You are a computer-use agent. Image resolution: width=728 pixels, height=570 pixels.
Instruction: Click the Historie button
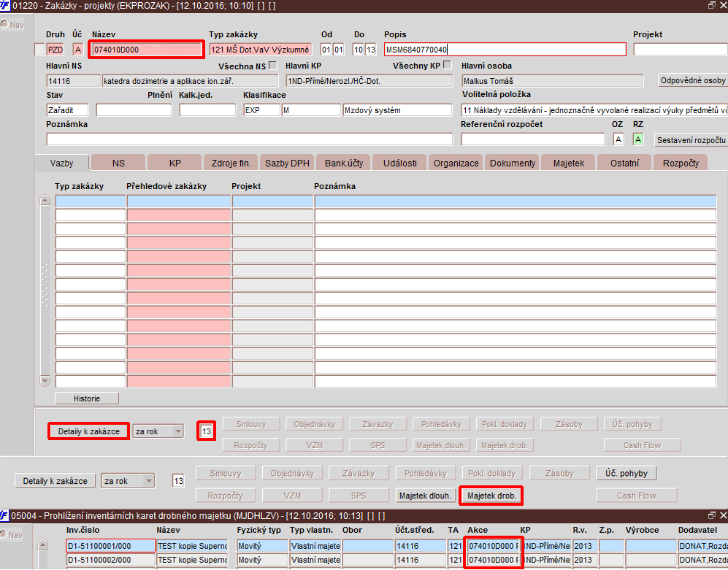pyautogui.click(x=87, y=398)
